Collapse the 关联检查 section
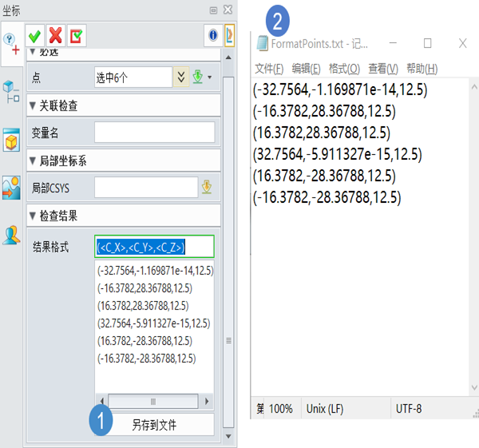Image resolution: width=479 pixels, height=448 pixels. pos(32,105)
